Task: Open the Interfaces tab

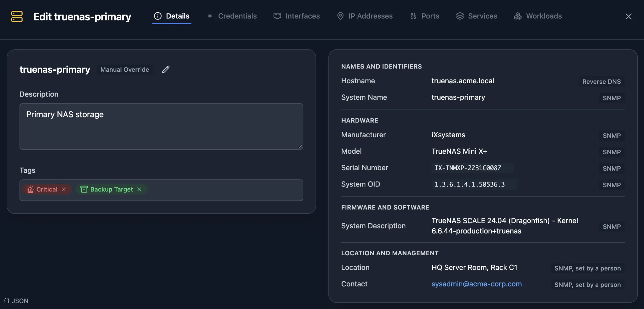Action: pyautogui.click(x=297, y=16)
